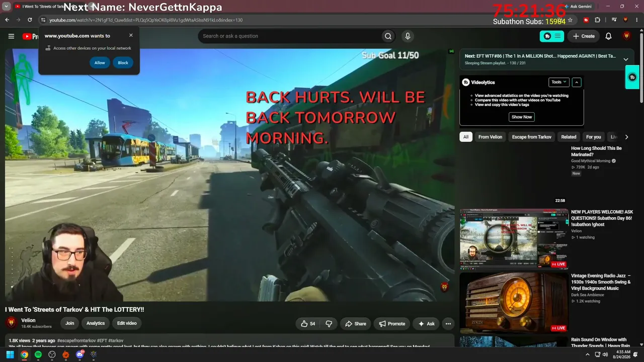Start a voice search with the microphone
This screenshot has width=644, height=362.
click(408, 36)
